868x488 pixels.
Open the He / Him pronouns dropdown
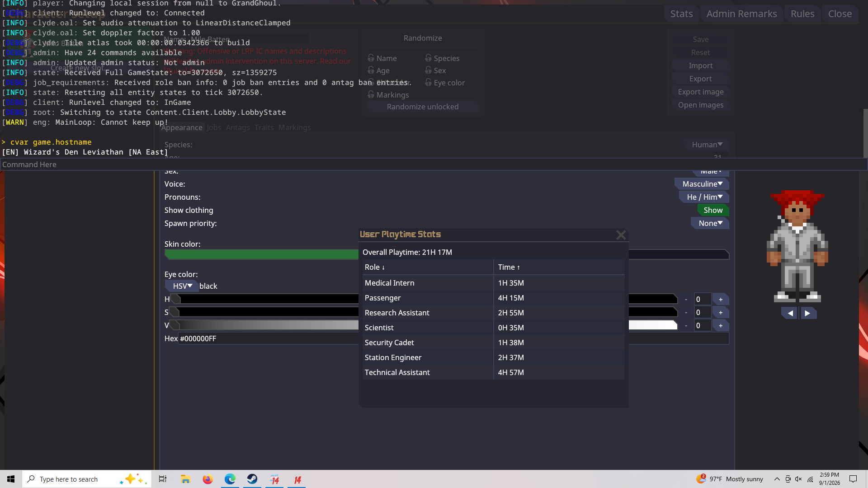[704, 197]
